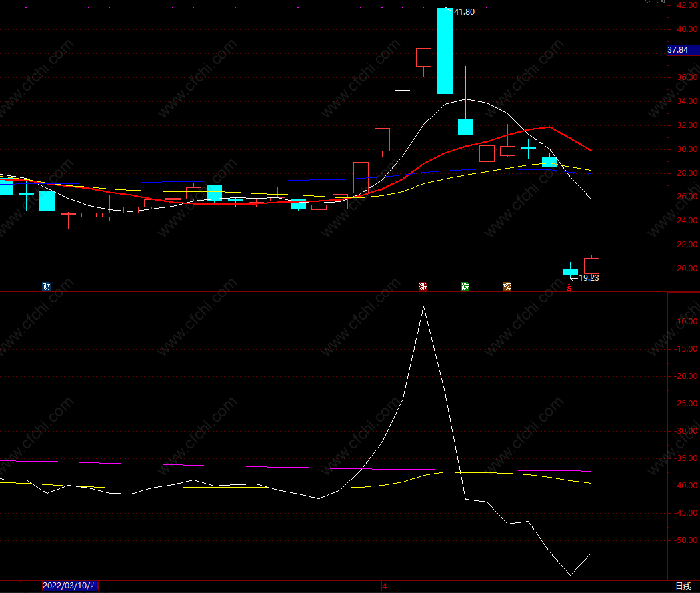Image resolution: width=700 pixels, height=593 pixels.
Task: Click the month 4 marker on time axis
Action: [385, 586]
